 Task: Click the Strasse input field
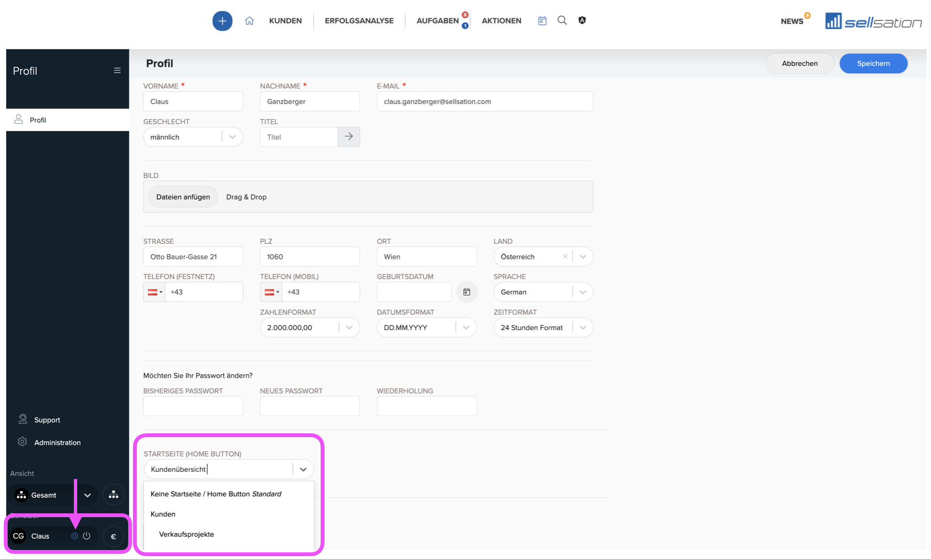tap(193, 257)
